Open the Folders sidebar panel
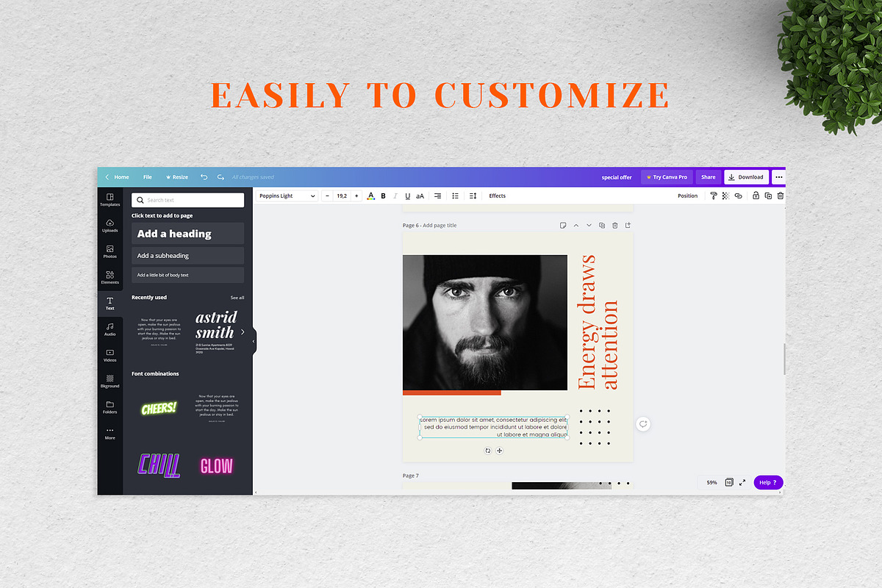 click(110, 407)
